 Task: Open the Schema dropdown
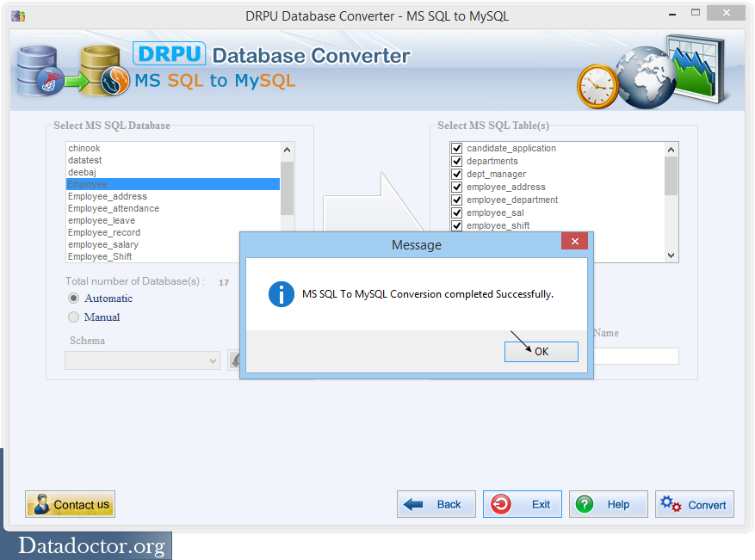[x=143, y=360]
